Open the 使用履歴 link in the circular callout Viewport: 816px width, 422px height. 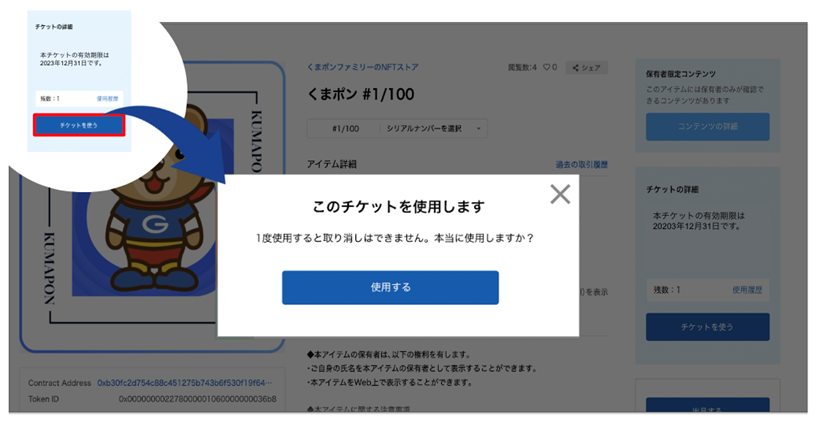point(107,98)
